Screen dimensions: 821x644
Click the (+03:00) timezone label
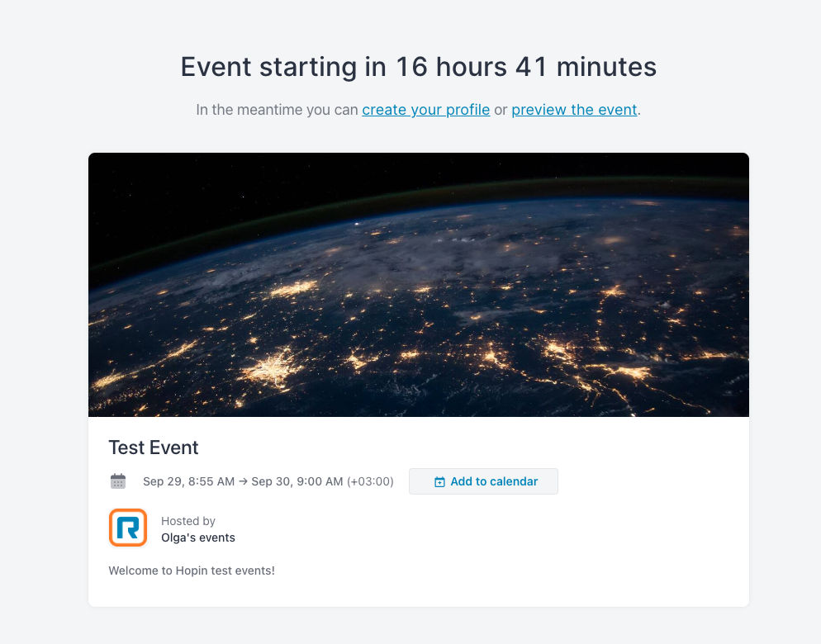pos(370,481)
